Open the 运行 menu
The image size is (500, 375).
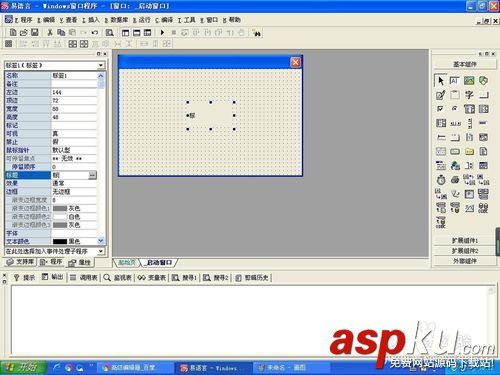[141, 20]
